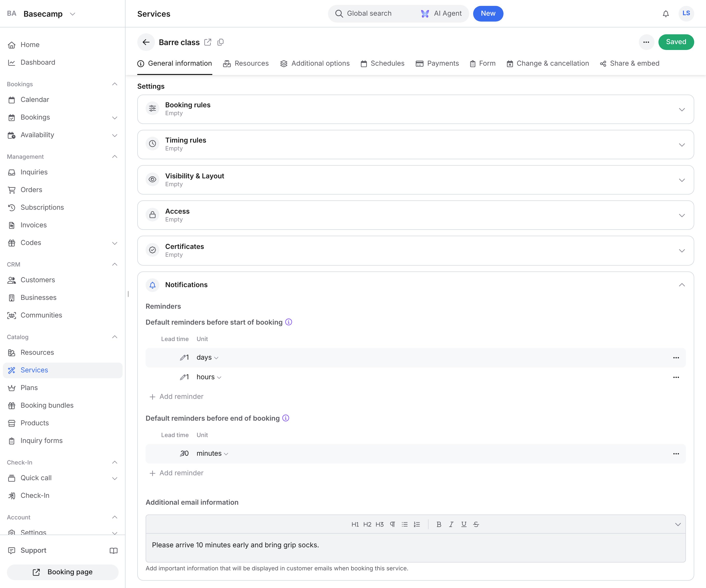Switch to the Additional options tab
This screenshot has width=706, height=588.
[315, 63]
